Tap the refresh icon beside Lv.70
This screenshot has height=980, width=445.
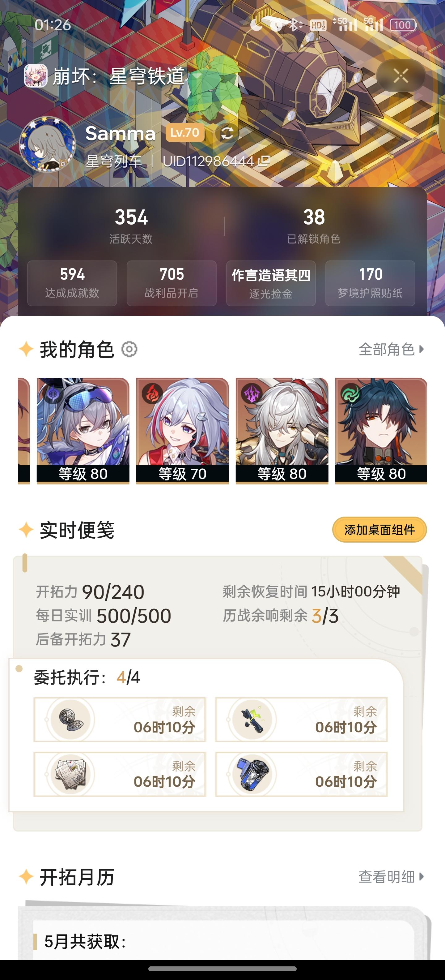pyautogui.click(x=227, y=133)
